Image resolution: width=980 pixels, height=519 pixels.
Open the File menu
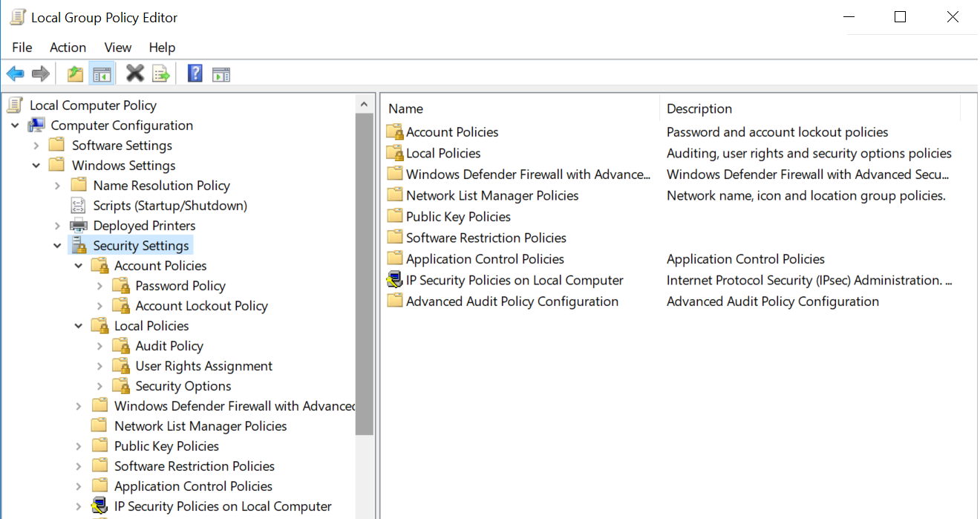22,48
